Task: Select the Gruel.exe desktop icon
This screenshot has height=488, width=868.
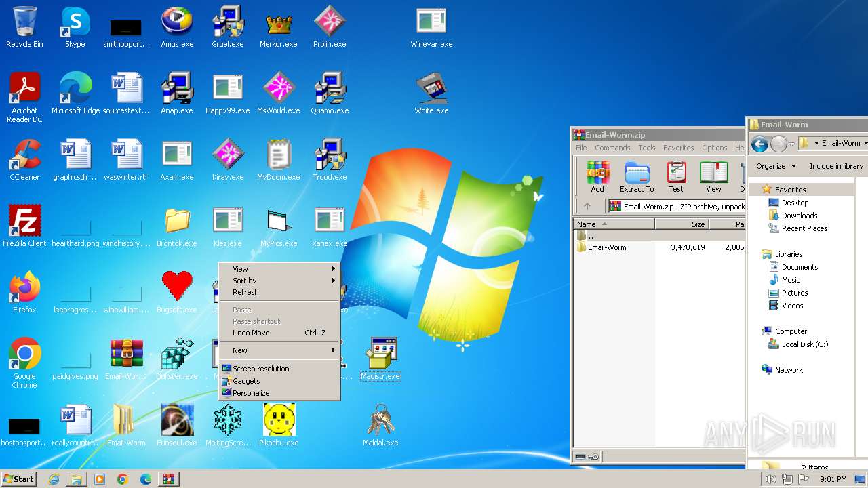Action: (x=228, y=27)
